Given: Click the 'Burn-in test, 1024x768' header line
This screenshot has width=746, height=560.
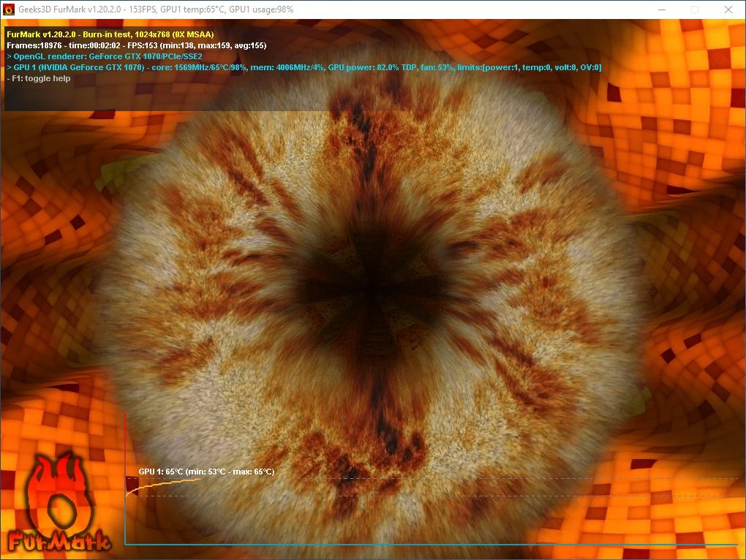Looking at the screenshot, I should (x=110, y=34).
